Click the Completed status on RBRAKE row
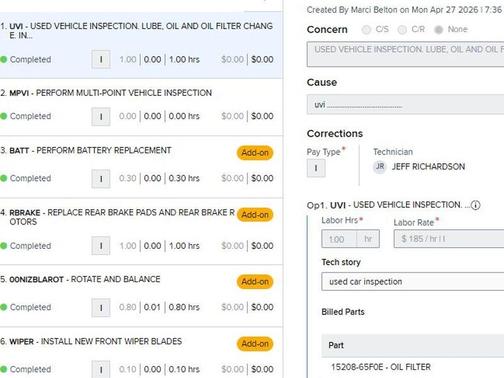The image size is (504, 378). pyautogui.click(x=30, y=246)
